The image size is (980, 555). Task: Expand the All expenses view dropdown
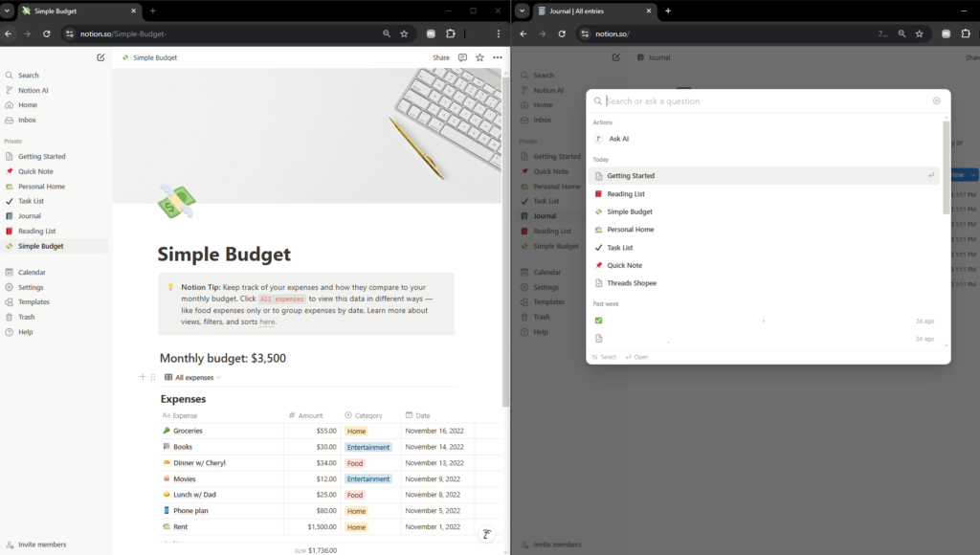pyautogui.click(x=192, y=378)
